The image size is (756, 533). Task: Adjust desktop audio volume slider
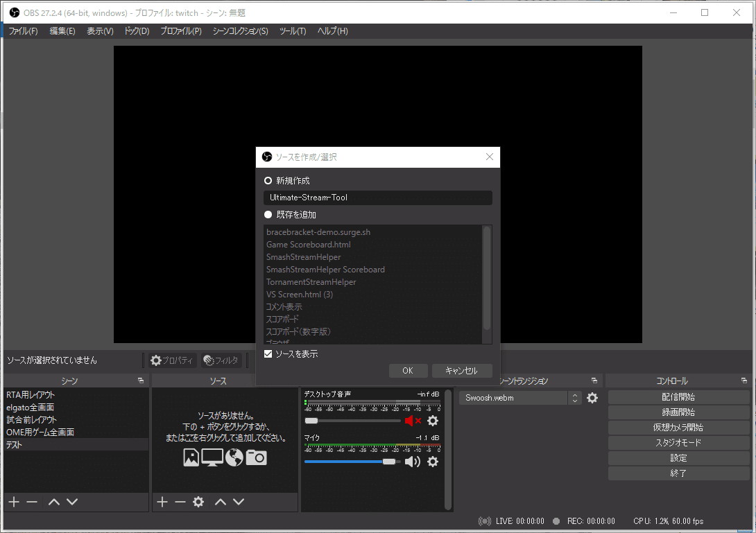(352, 421)
